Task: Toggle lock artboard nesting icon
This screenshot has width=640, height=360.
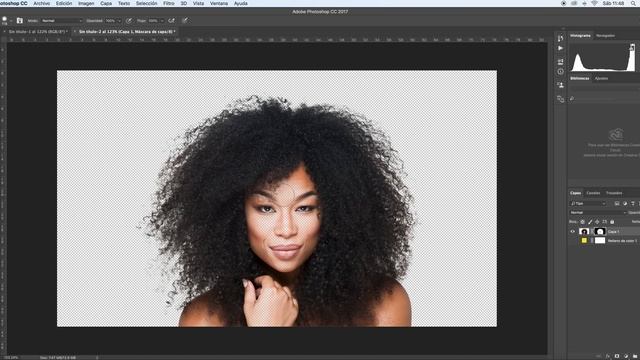Action: pos(604,222)
